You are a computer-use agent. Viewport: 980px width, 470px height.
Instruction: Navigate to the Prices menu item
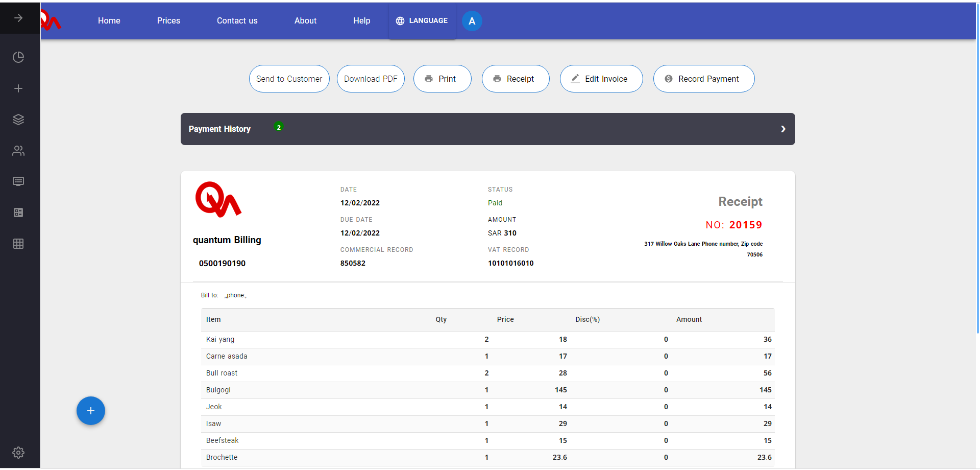[x=168, y=21]
